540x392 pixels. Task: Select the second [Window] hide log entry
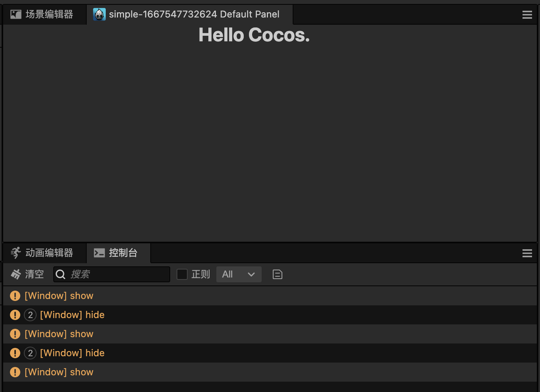270,353
